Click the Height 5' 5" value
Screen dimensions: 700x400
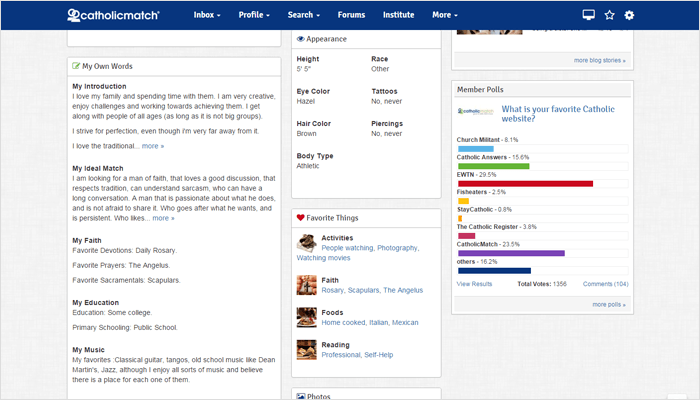click(x=304, y=69)
